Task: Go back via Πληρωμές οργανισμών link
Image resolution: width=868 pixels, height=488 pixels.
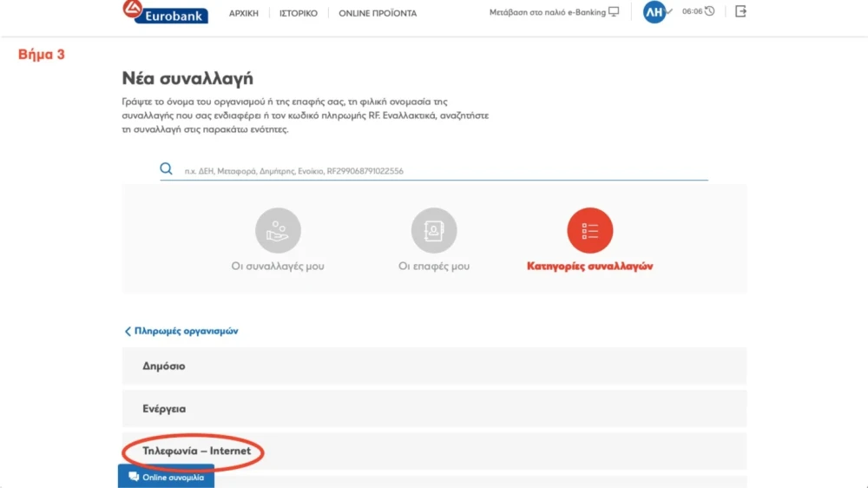Action: click(x=186, y=331)
